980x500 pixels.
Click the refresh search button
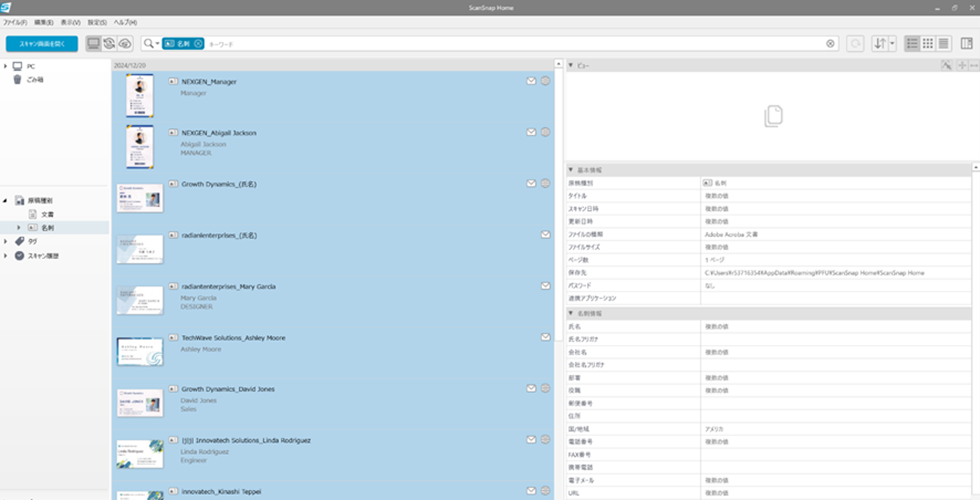tap(855, 44)
